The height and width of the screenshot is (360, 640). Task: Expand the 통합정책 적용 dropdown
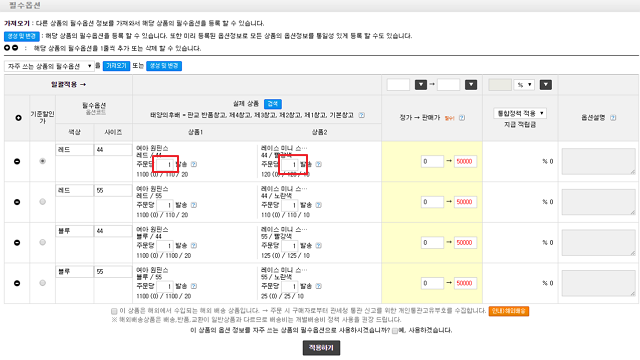520,113
